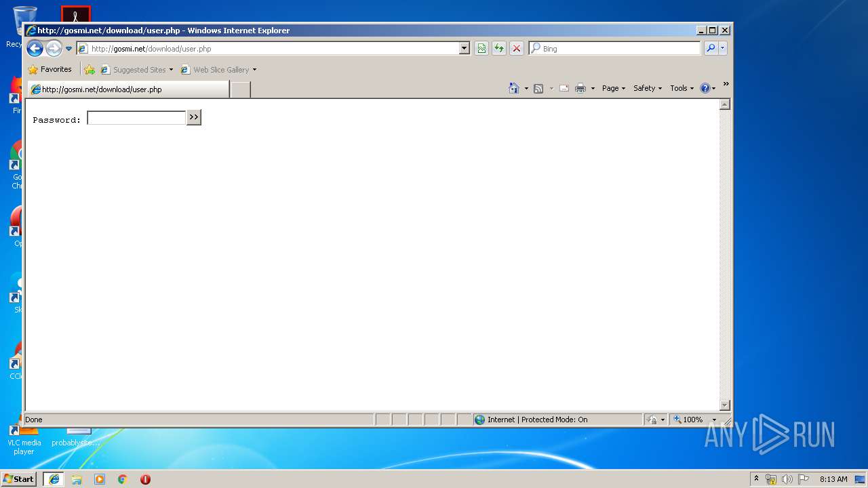Select the gosmi.net user.php tab
Image resolution: width=868 pixels, height=488 pixels.
(127, 89)
